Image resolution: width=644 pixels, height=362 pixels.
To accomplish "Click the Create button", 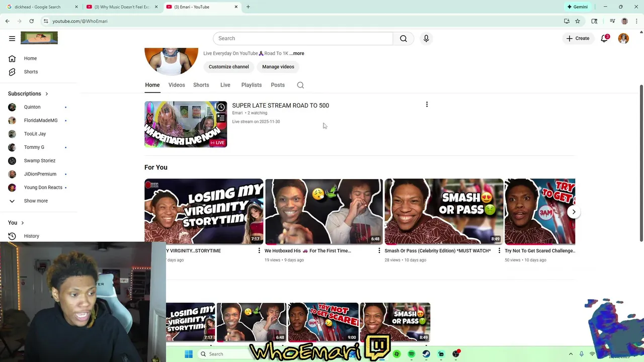I will click(578, 38).
